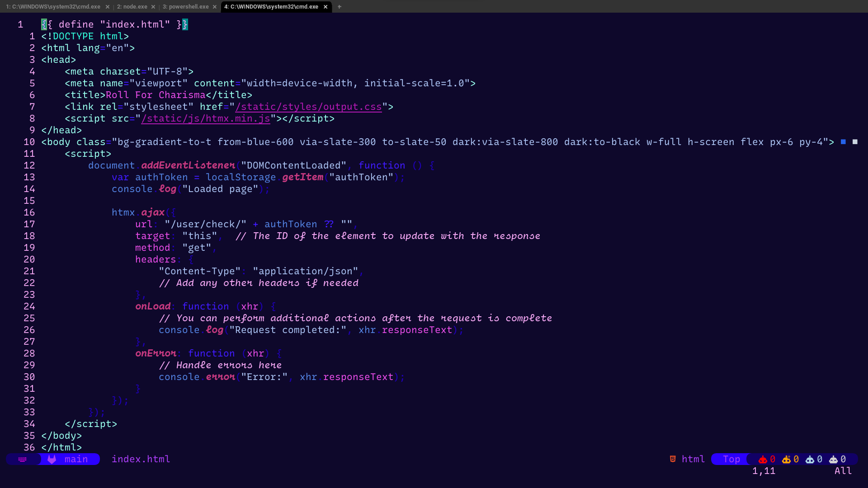Click the HTML5 filetype icon in statusline
The image size is (868, 488).
point(673,459)
